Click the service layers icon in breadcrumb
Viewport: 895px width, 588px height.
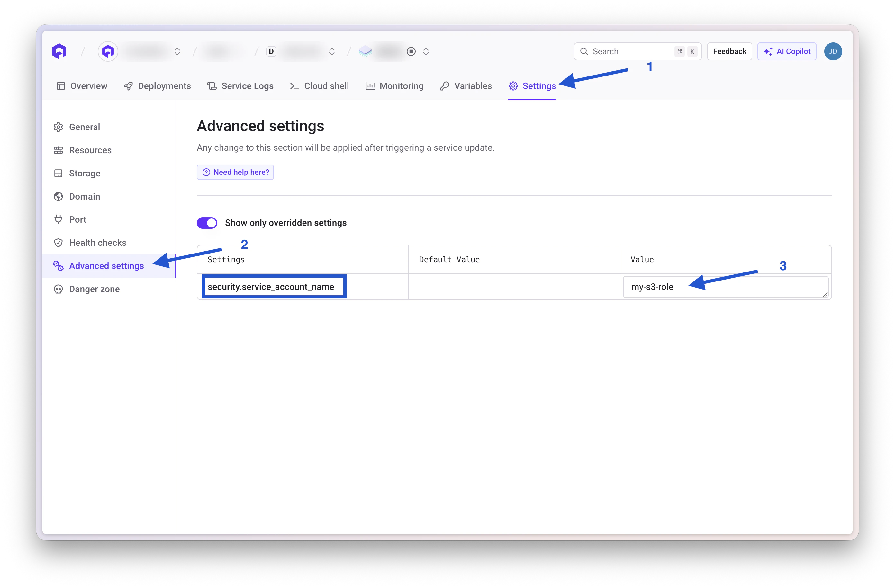click(365, 51)
